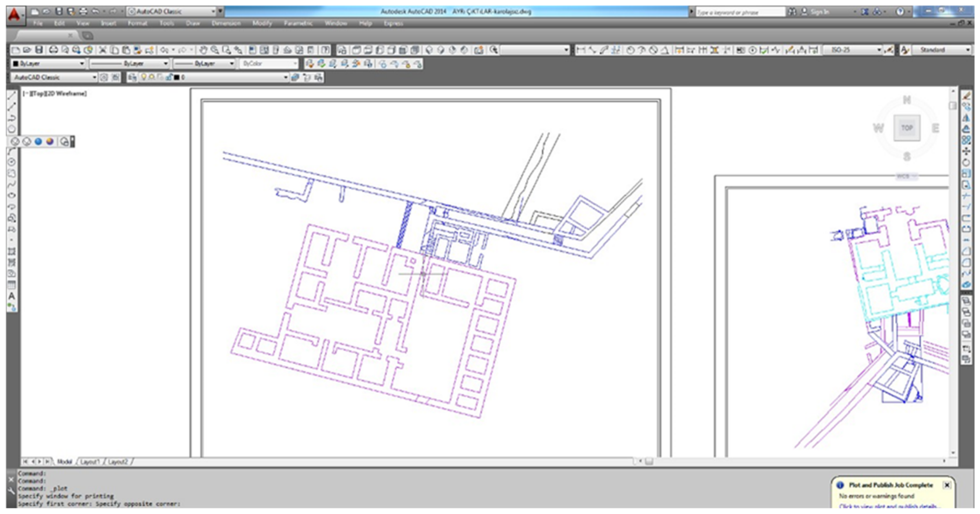The image size is (980, 514).
Task: Click the Save disk icon in standard toolbar
Action: click(39, 50)
